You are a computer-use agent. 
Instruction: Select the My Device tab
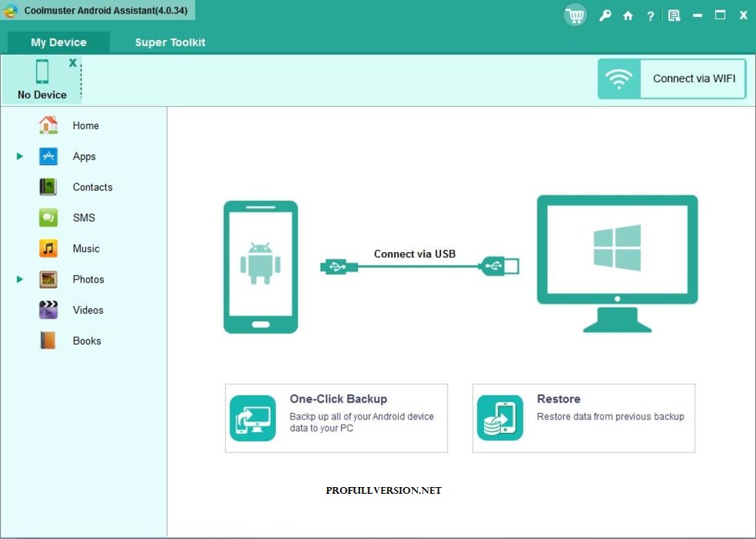point(58,42)
